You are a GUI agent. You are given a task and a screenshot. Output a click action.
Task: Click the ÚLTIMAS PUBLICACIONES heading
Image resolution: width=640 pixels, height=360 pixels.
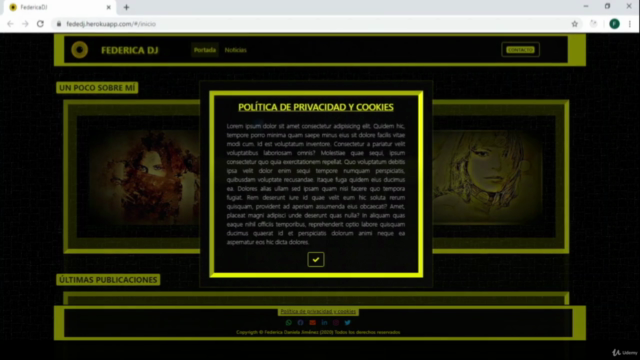[x=108, y=280]
